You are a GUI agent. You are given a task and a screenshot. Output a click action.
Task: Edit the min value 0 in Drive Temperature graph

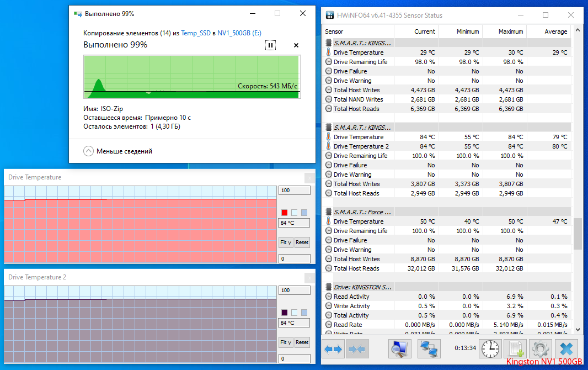(x=295, y=258)
